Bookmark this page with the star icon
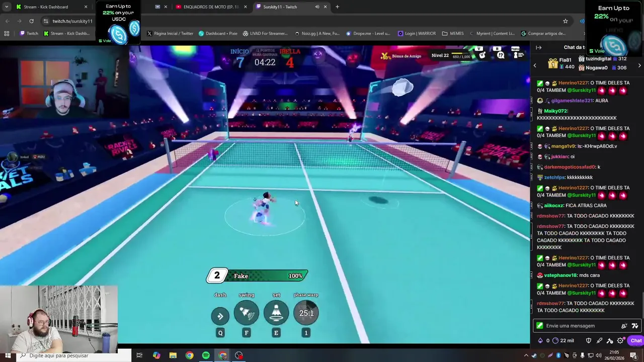 (x=566, y=21)
